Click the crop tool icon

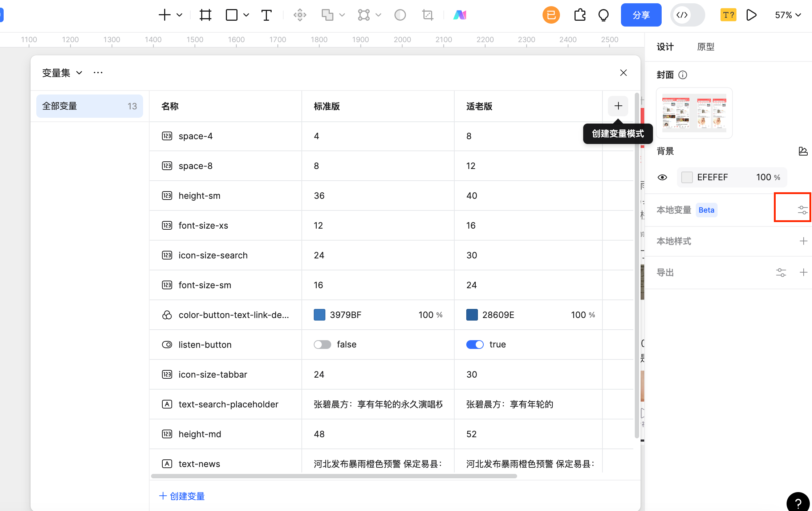[428, 15]
